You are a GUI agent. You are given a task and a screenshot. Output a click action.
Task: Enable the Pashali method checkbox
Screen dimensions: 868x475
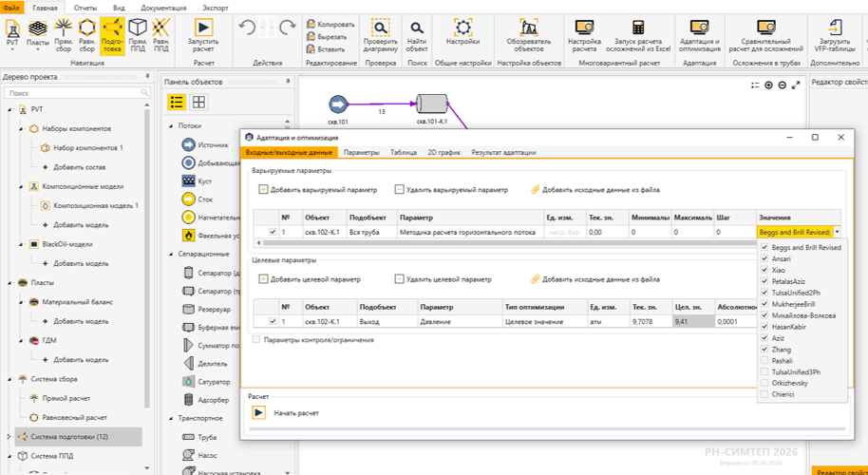[x=764, y=360]
